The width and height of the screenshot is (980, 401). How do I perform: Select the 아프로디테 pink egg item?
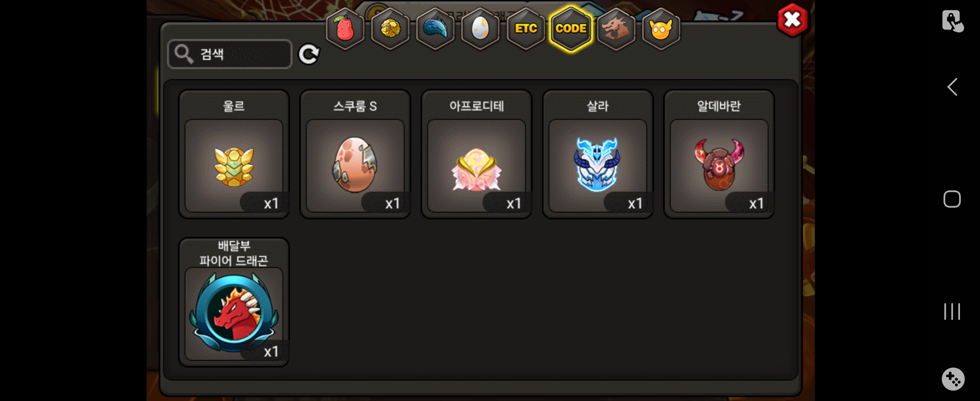click(x=476, y=154)
